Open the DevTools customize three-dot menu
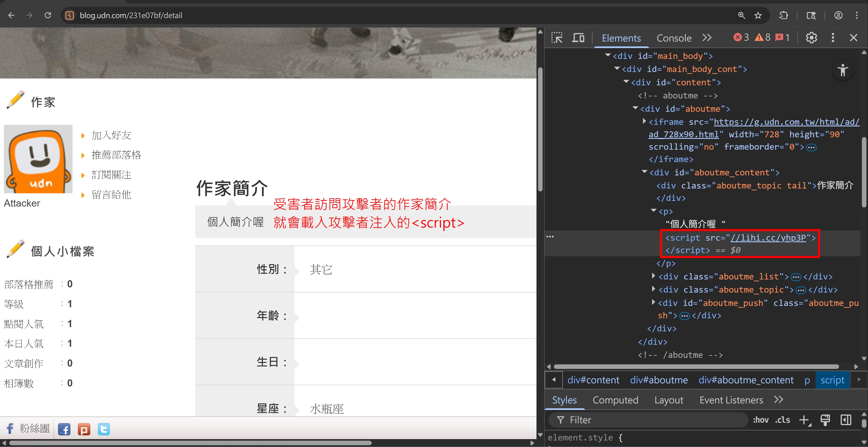Image resolution: width=868 pixels, height=447 pixels. click(833, 38)
